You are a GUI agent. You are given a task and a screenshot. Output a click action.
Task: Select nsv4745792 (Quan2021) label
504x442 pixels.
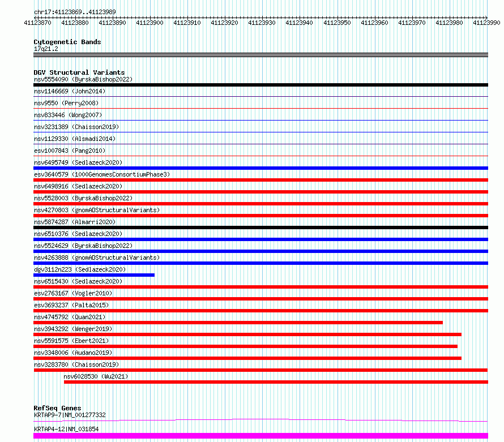tap(70, 317)
